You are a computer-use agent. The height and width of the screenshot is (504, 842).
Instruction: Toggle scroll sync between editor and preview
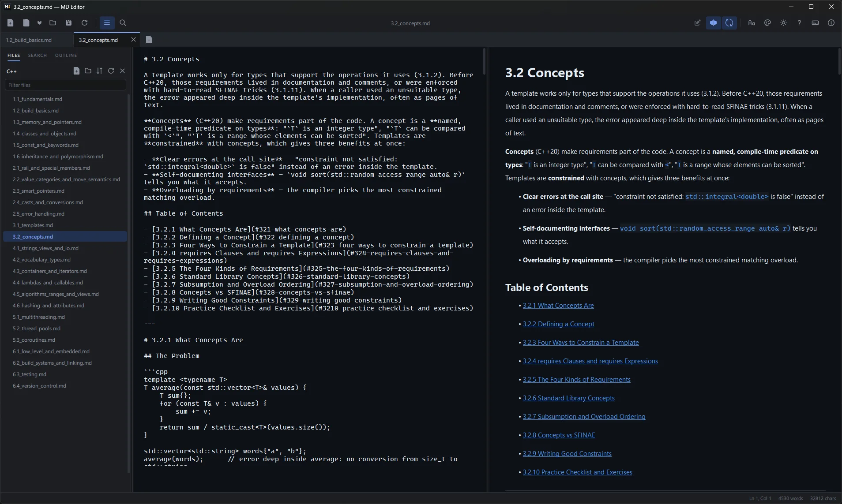(x=729, y=23)
